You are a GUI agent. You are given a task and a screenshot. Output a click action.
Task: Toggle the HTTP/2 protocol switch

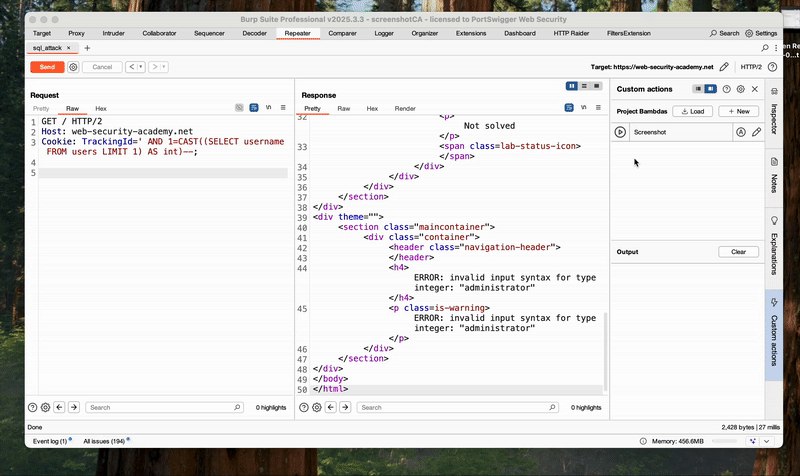click(752, 67)
